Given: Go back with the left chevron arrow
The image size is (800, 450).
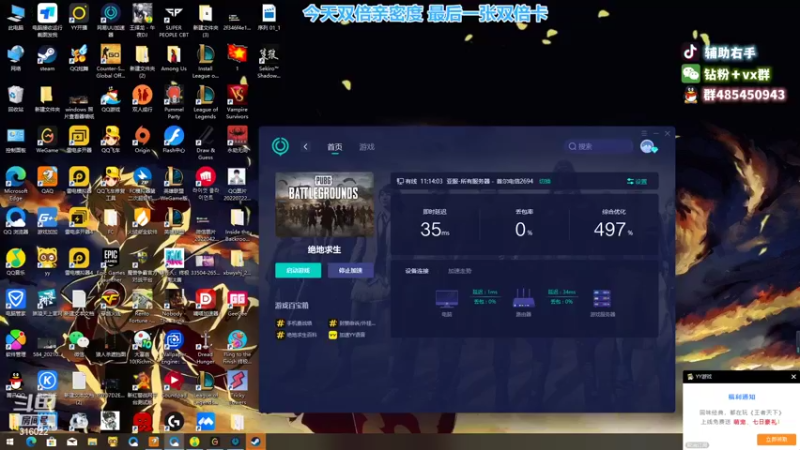Looking at the screenshot, I should pos(305,147).
